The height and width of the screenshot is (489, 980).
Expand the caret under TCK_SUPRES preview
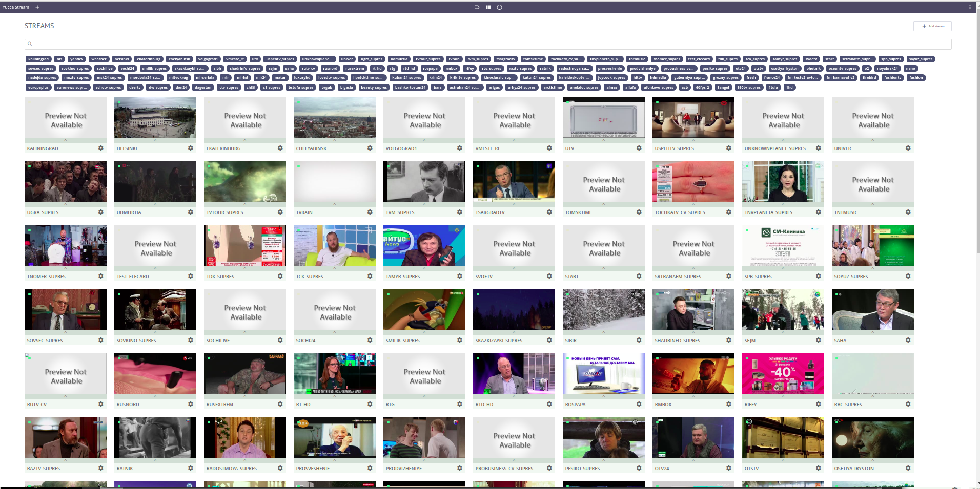pos(335,268)
